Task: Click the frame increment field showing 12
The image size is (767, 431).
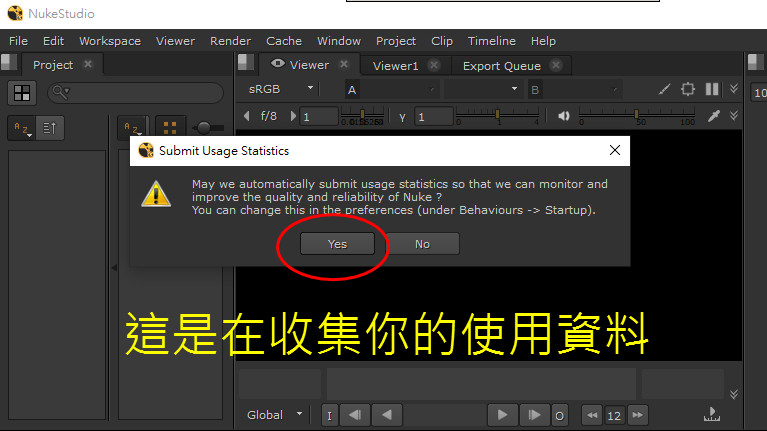Action: [x=614, y=415]
